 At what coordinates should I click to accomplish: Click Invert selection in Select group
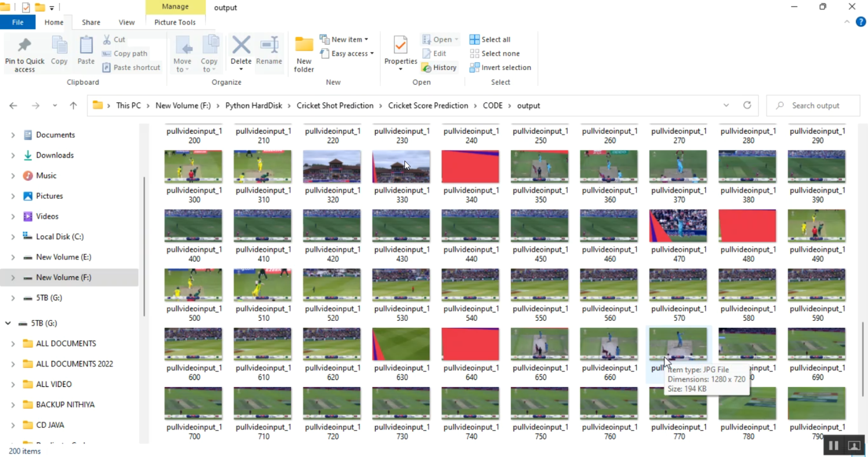pyautogui.click(x=500, y=68)
